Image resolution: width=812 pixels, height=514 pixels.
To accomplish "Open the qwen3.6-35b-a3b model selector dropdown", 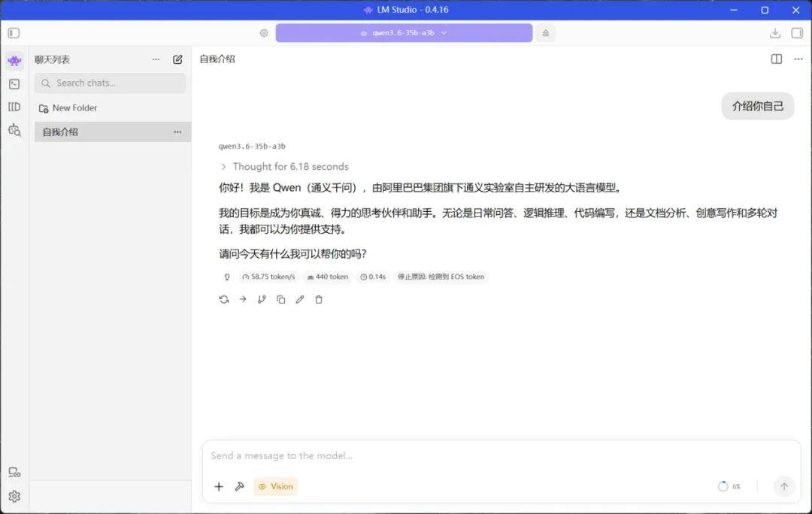I will pyautogui.click(x=404, y=33).
